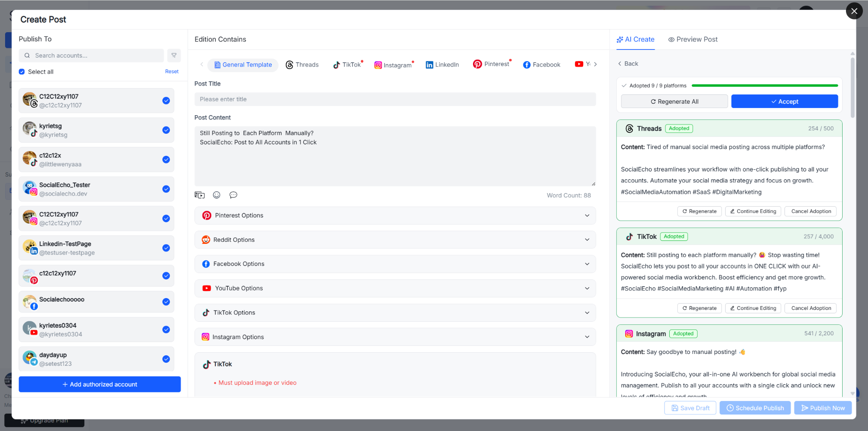868x431 pixels.
Task: Click the adopted platforms progress bar
Action: pos(765,86)
